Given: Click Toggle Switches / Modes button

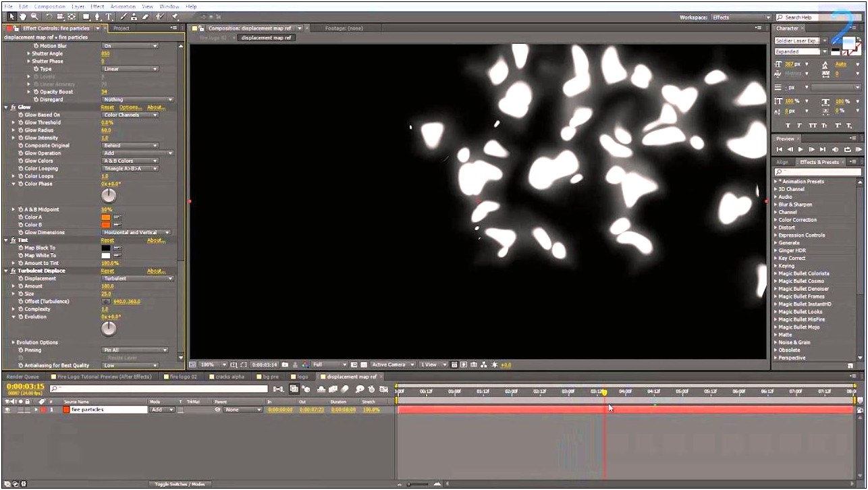Looking at the screenshot, I should [180, 484].
